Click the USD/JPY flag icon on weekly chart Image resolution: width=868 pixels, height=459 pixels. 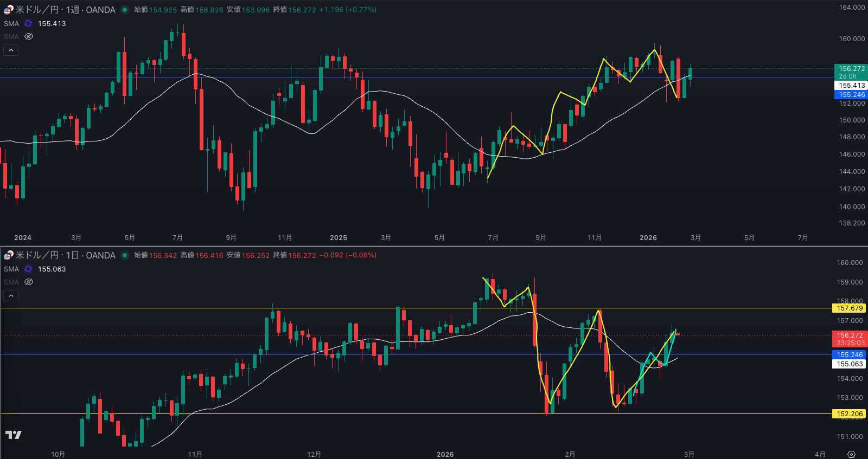[x=8, y=10]
